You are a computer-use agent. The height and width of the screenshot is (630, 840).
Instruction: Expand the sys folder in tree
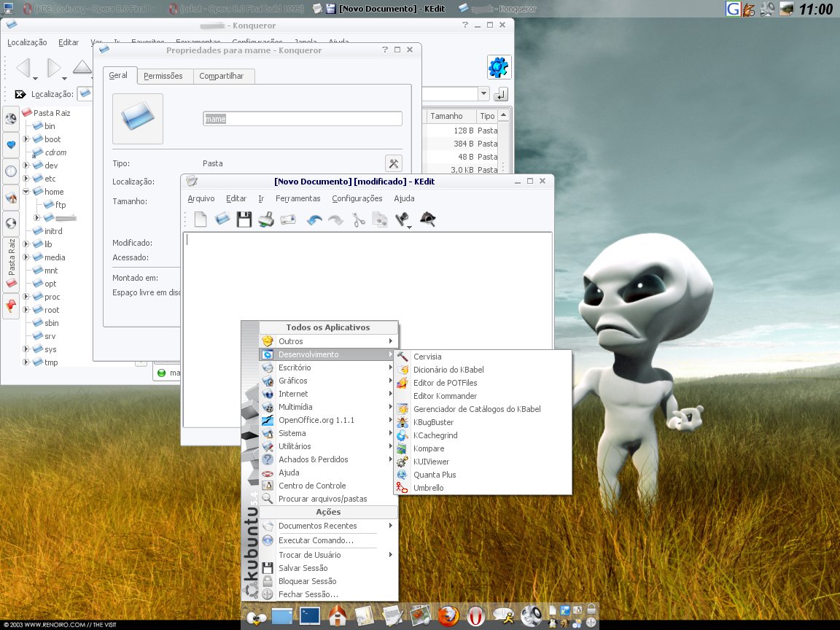pos(26,349)
